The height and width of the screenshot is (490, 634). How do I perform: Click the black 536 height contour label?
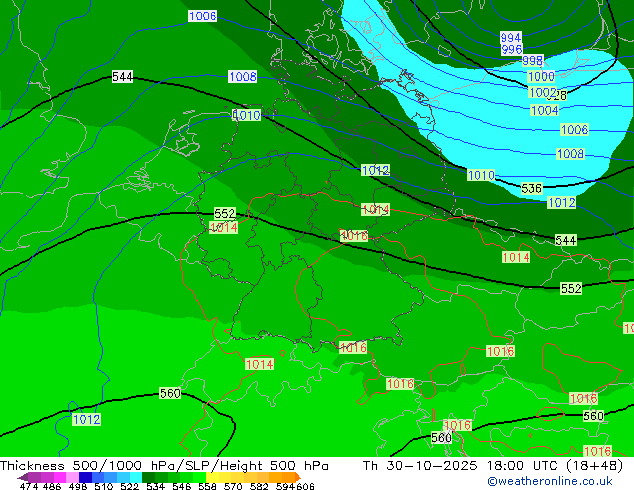click(x=531, y=188)
